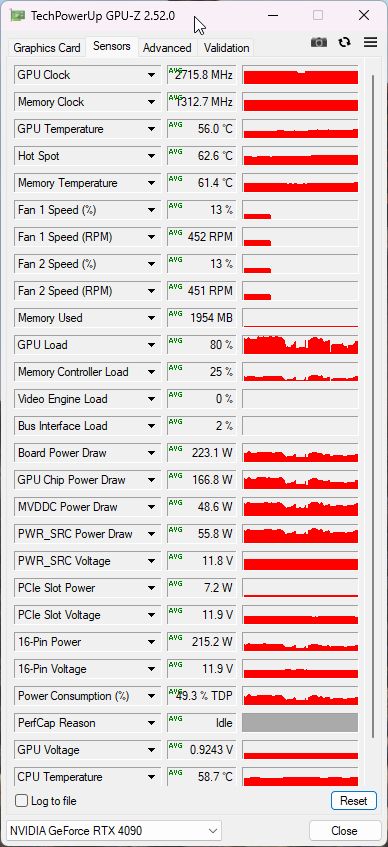Click the Memory Used 1954 MB value

(202, 318)
